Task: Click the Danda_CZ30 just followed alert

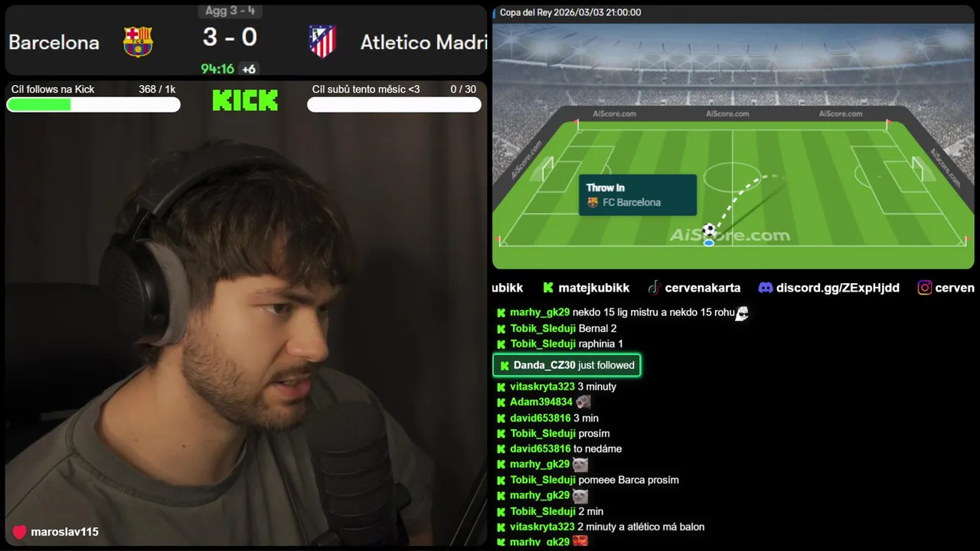Action: pyautogui.click(x=567, y=365)
